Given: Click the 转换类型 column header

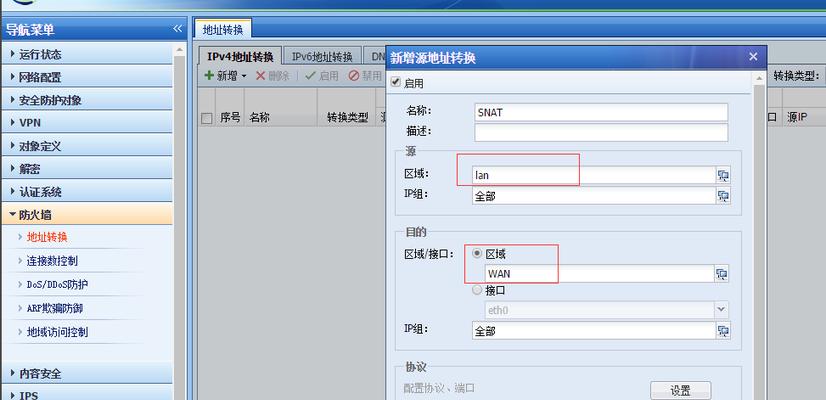Looking at the screenshot, I should tap(347, 118).
